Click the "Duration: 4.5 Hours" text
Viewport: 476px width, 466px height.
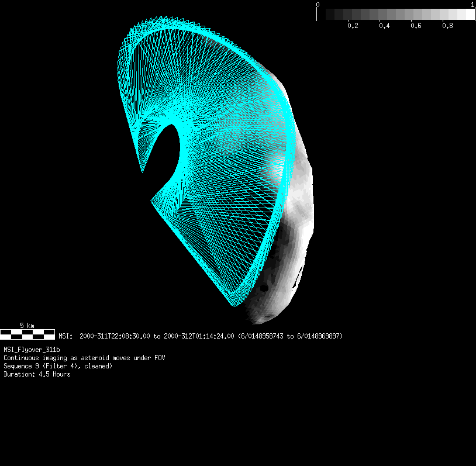(x=37, y=374)
